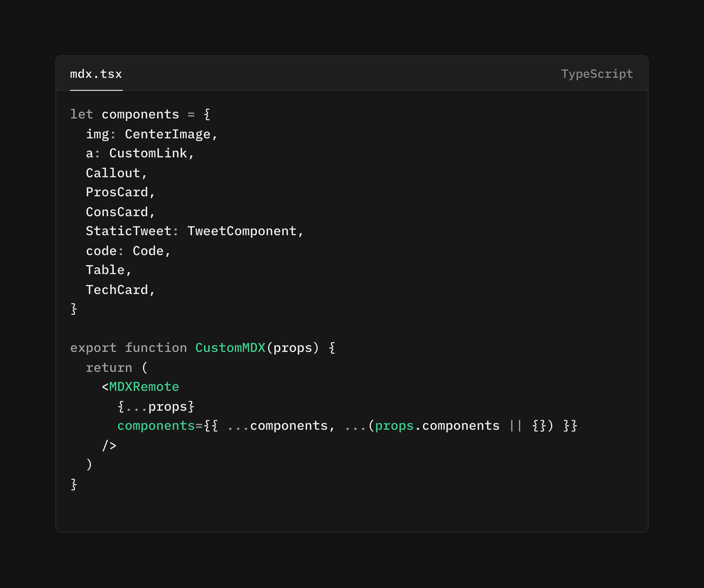
Task: Select the export keyword
Action: (x=93, y=347)
